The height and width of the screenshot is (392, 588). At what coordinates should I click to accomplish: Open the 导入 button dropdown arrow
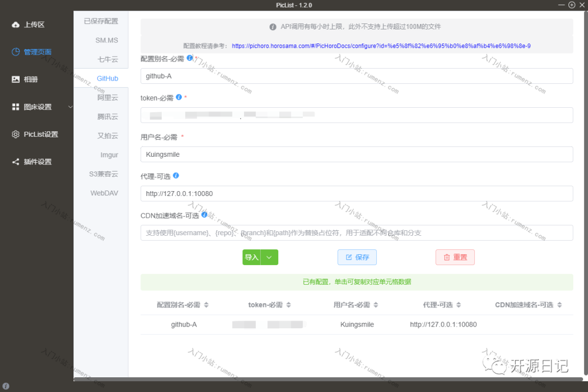point(269,258)
